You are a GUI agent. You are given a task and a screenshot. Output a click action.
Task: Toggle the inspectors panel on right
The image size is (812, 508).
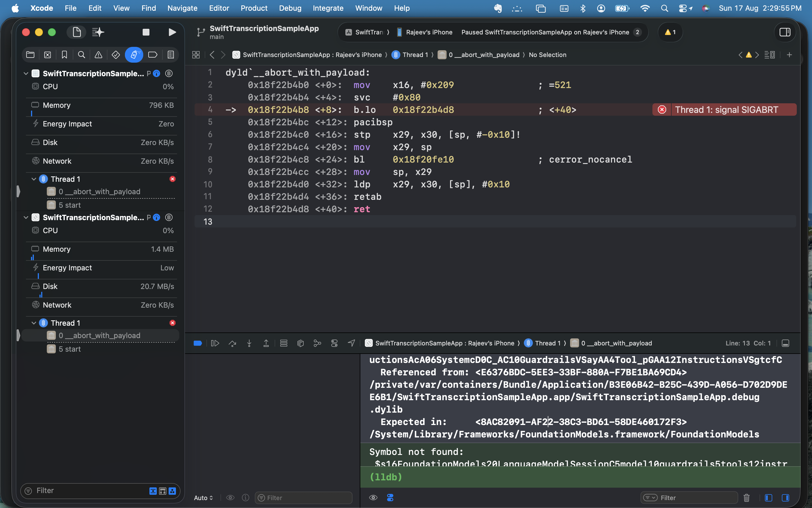coord(785,32)
